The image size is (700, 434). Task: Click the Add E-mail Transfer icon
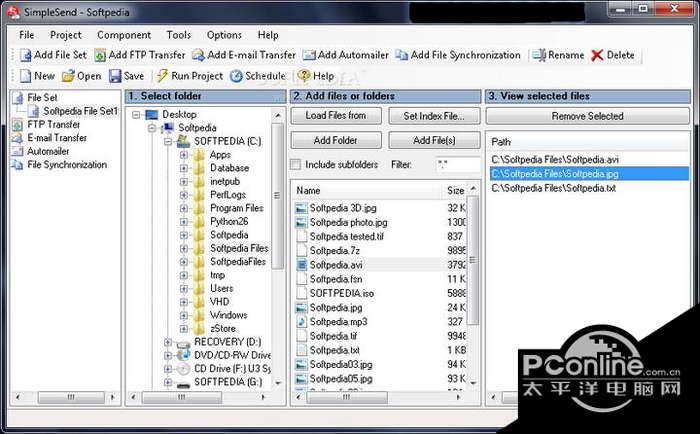(x=199, y=55)
